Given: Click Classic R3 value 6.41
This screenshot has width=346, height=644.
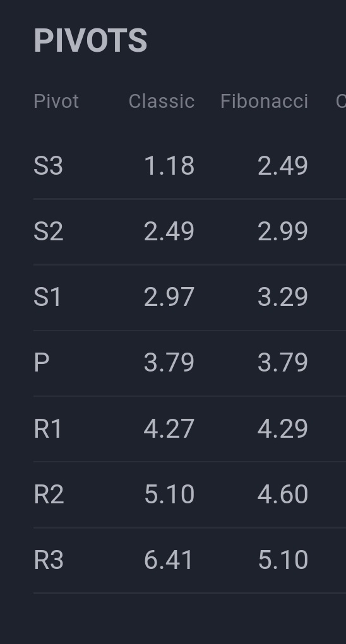Looking at the screenshot, I should [x=169, y=560].
